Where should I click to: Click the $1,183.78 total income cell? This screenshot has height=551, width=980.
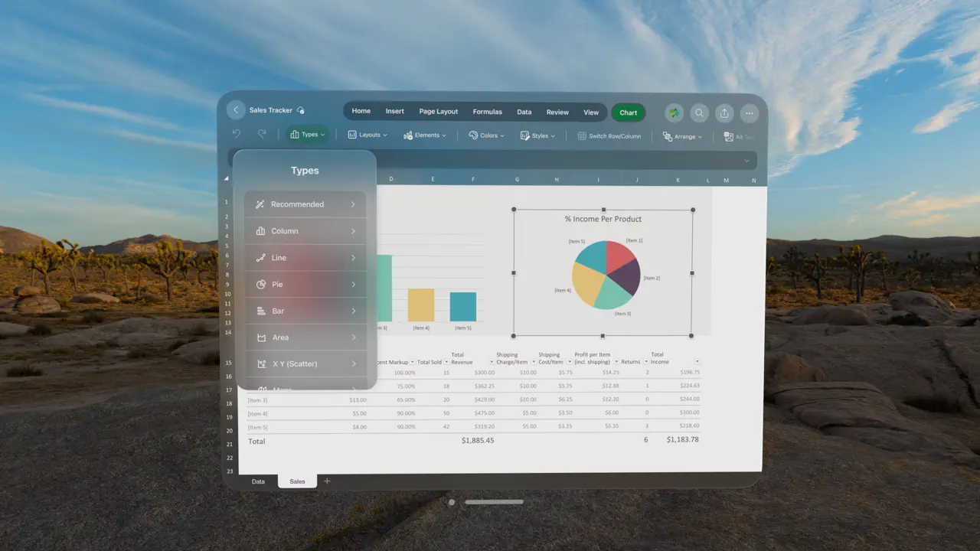click(x=682, y=440)
